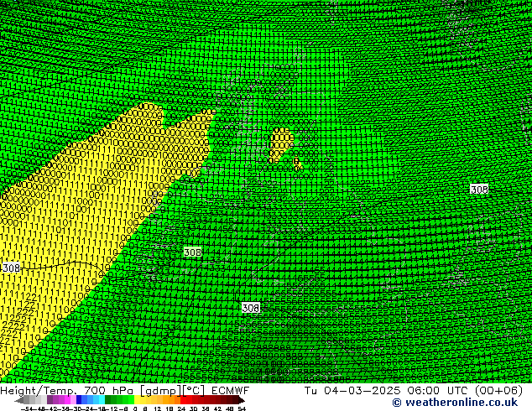Click the bright red swatch in the legend
The height and width of the screenshot is (411, 532).
click(183, 400)
